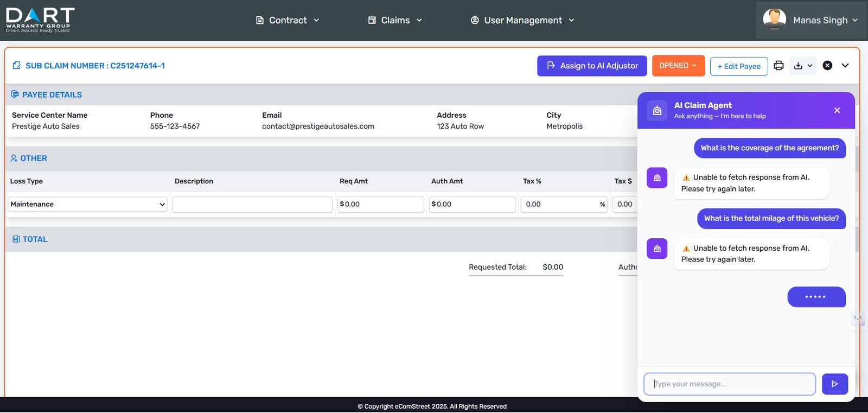Screen dimensions: 868x413
Task: Open the download options dropdown
Action: (803, 66)
